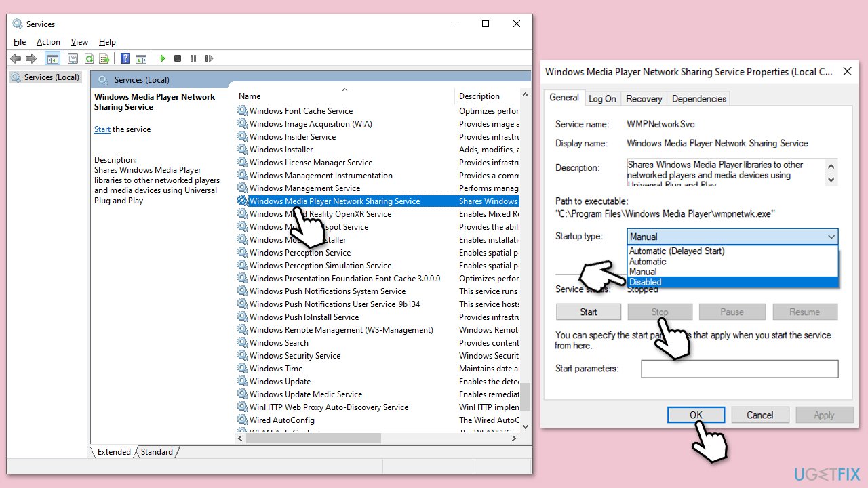Image resolution: width=868 pixels, height=488 pixels.
Task: Click the gear icon of Windows Font Cache Service
Action: (x=243, y=110)
